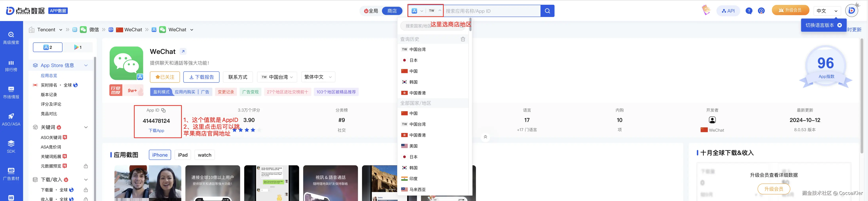Open ASO/ASA rocket icon in sidebar
Screen dimensions: 868x201
[x=11, y=120]
